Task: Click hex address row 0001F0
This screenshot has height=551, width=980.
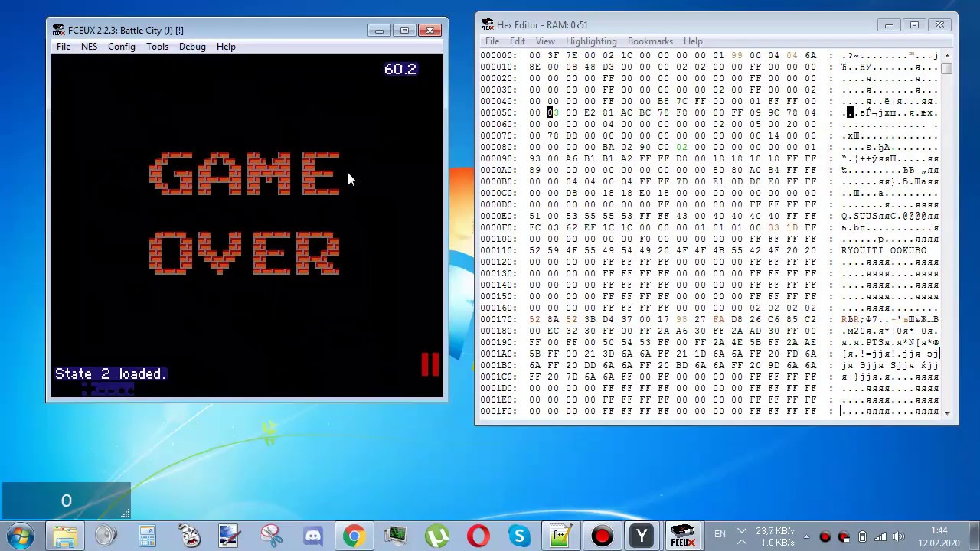Action: click(498, 411)
